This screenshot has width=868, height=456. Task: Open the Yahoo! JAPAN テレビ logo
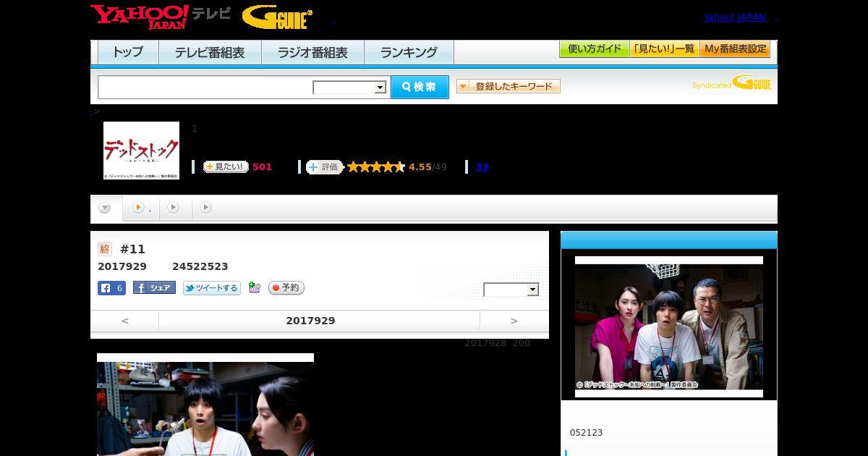[x=161, y=17]
